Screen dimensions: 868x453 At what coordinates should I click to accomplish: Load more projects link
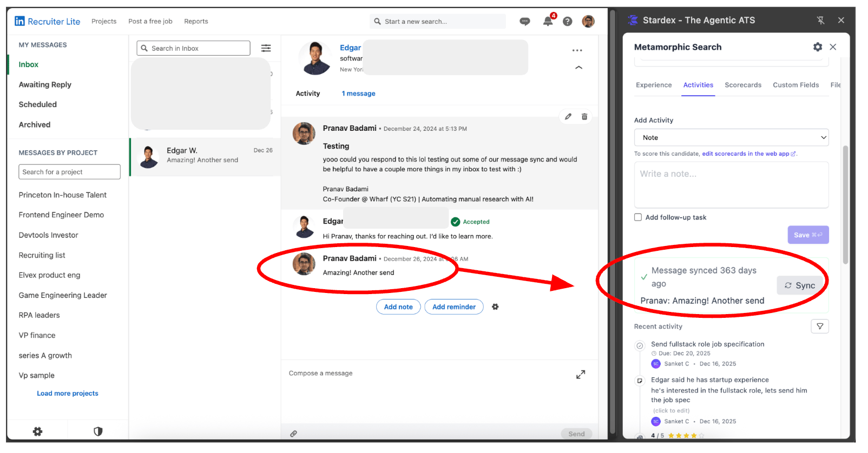coord(68,394)
